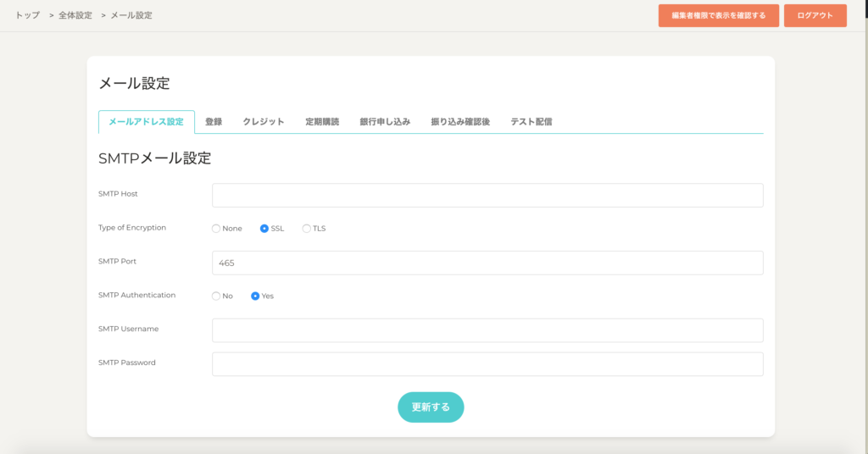
Task: Set SMTP Authentication to No
Action: 216,296
